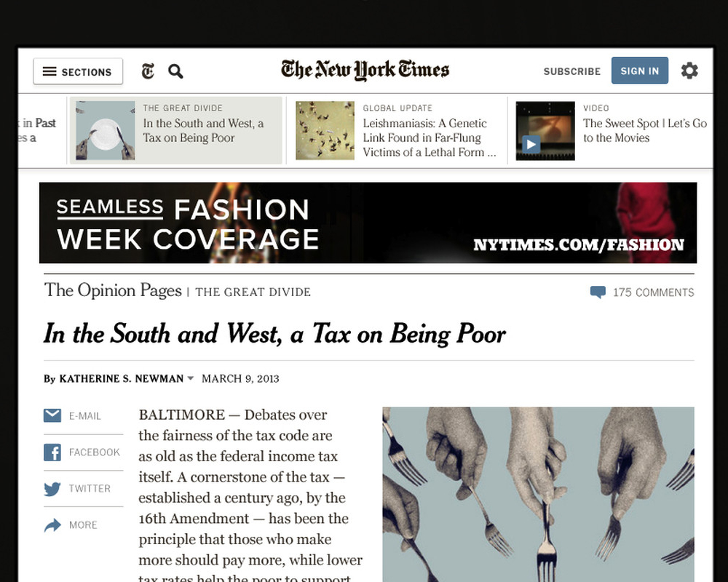
Task: Share the article via the E-mail icon
Action: pos(52,416)
